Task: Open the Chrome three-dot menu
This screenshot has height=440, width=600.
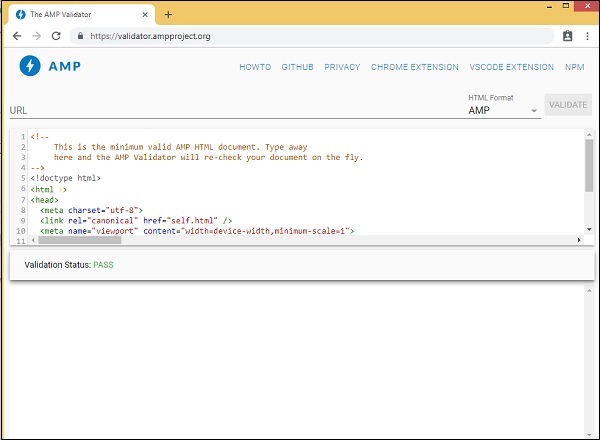Action: pos(585,35)
